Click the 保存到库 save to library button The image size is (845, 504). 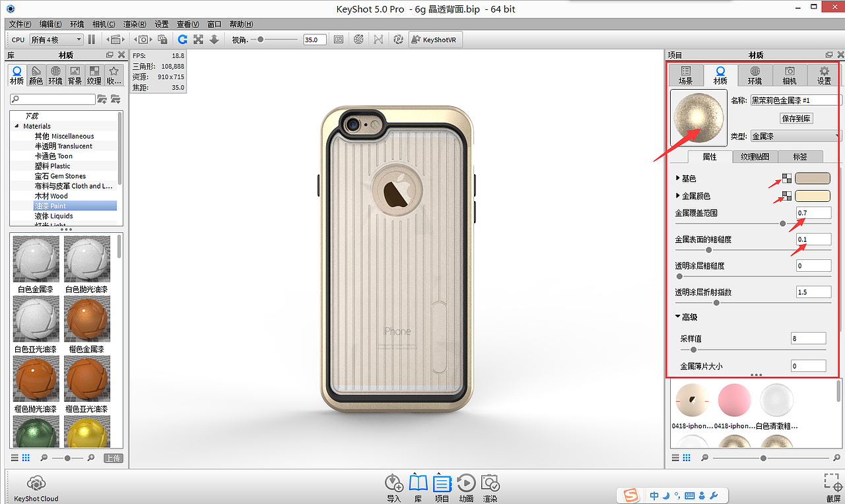796,119
